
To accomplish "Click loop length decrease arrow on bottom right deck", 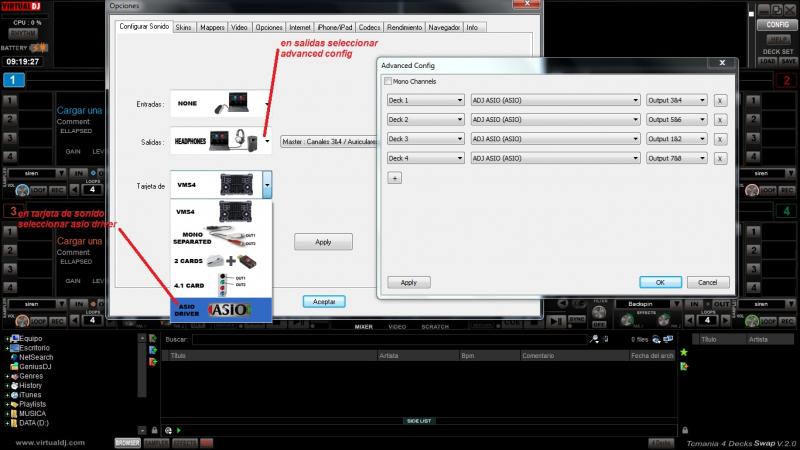I will click(x=690, y=320).
